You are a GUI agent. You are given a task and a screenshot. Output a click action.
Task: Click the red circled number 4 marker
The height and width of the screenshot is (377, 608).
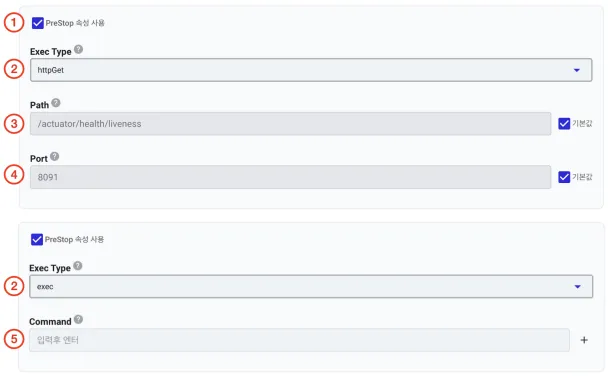point(14,175)
